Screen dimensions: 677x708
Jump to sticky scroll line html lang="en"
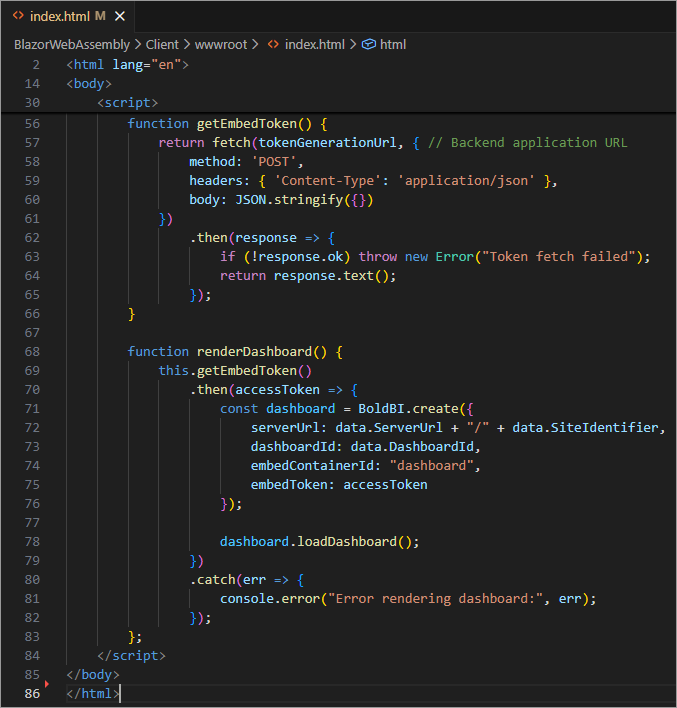128,64
